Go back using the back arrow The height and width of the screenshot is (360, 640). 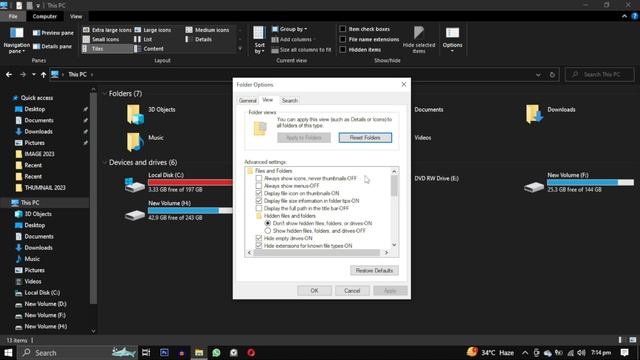pos(9,75)
